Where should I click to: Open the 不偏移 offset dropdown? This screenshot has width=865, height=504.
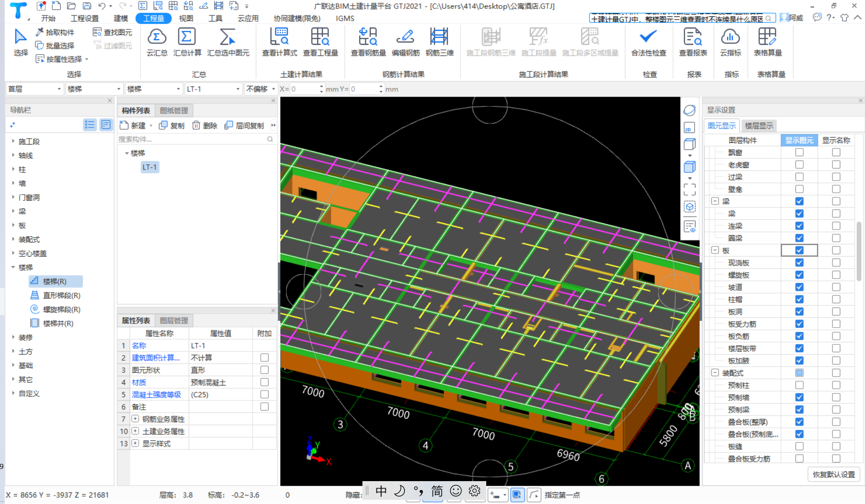[261, 89]
